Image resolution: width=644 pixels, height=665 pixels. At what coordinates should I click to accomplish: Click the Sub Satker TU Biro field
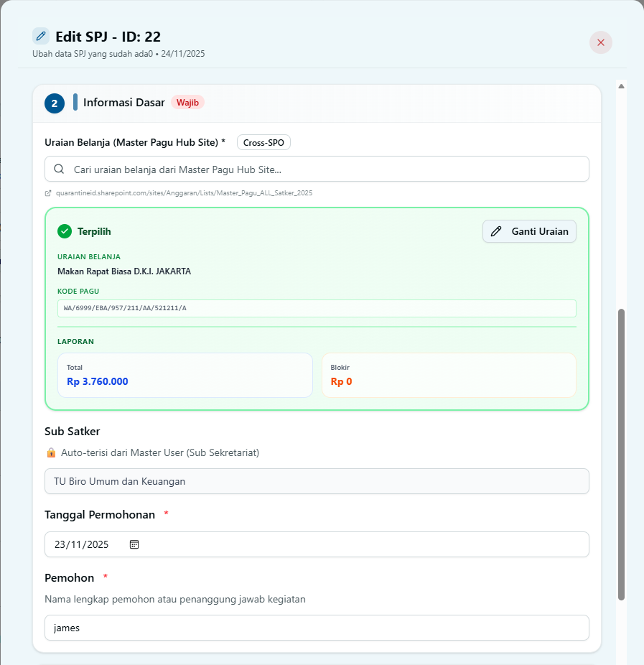coord(317,481)
